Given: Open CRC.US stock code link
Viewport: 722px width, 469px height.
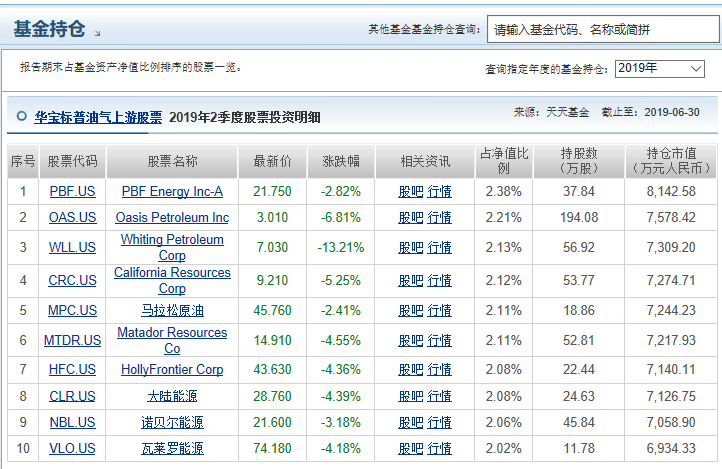Looking at the screenshot, I should click(x=72, y=280).
